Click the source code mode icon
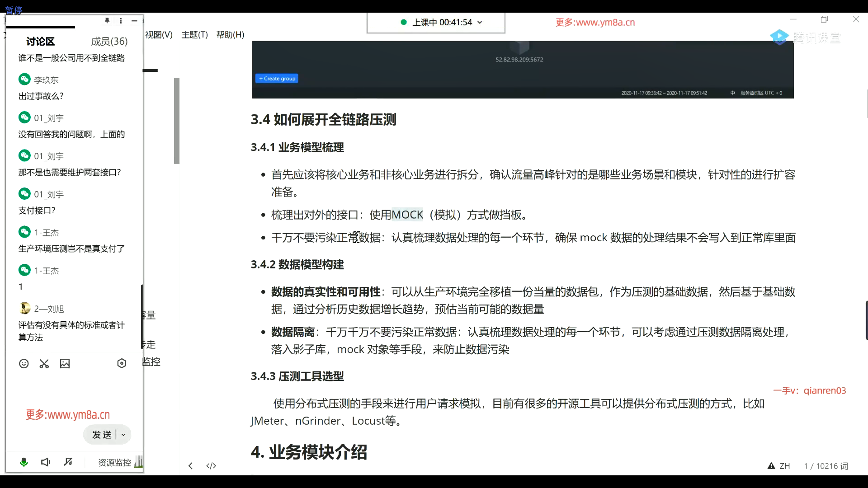868x488 pixels. coord(211,466)
